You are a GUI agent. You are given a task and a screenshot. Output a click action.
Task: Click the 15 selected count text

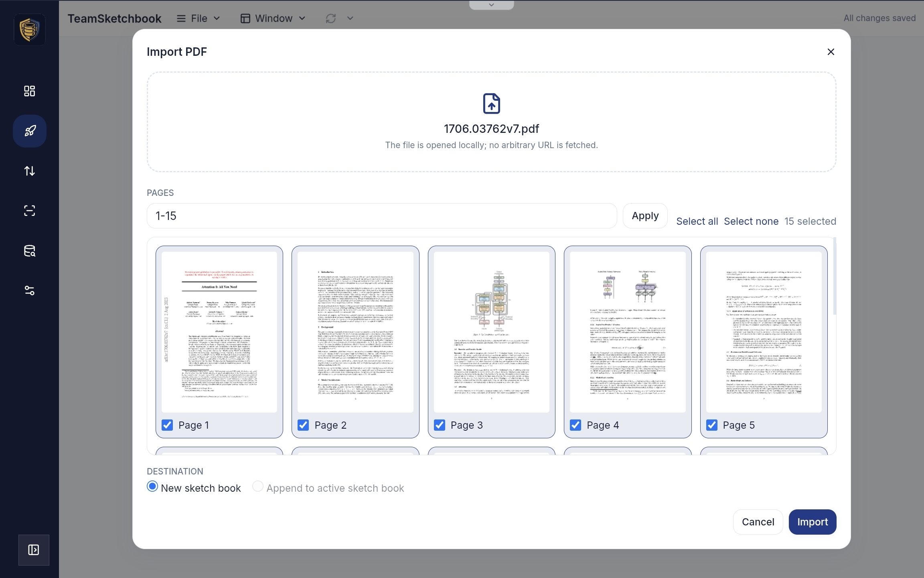[810, 222]
